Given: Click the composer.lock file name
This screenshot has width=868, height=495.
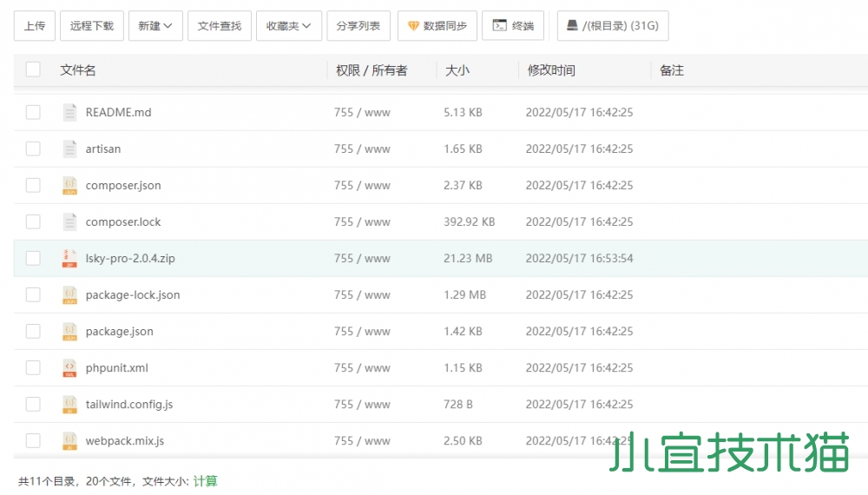Looking at the screenshot, I should (x=123, y=222).
